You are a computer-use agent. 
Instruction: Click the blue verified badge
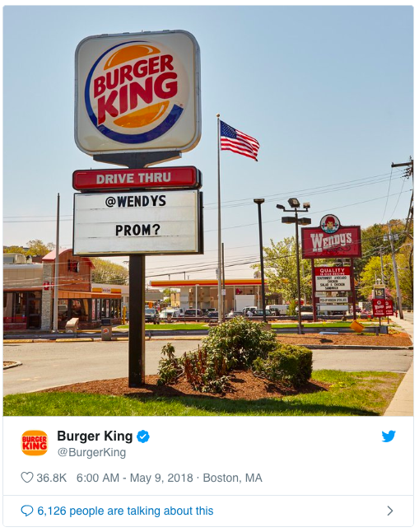pos(143,436)
